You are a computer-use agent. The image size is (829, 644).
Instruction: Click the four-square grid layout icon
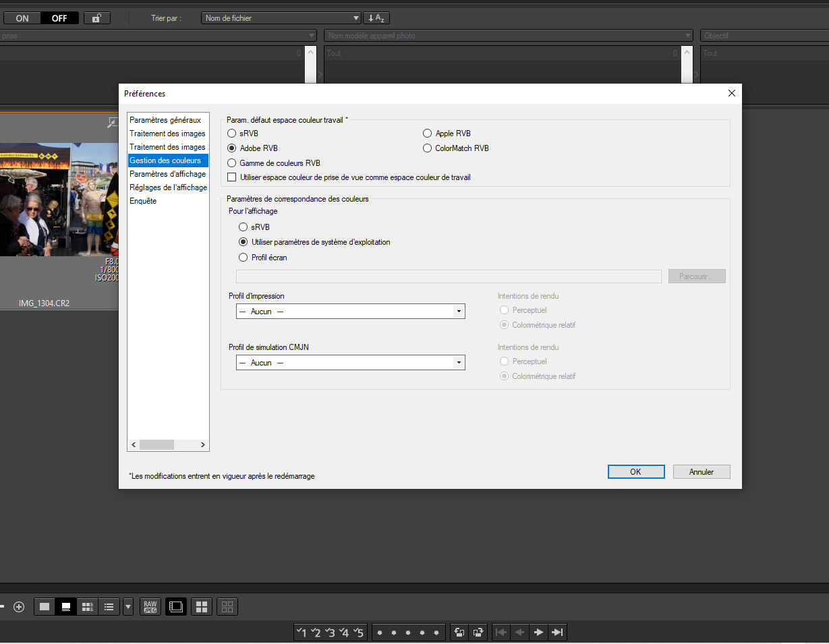tap(202, 606)
